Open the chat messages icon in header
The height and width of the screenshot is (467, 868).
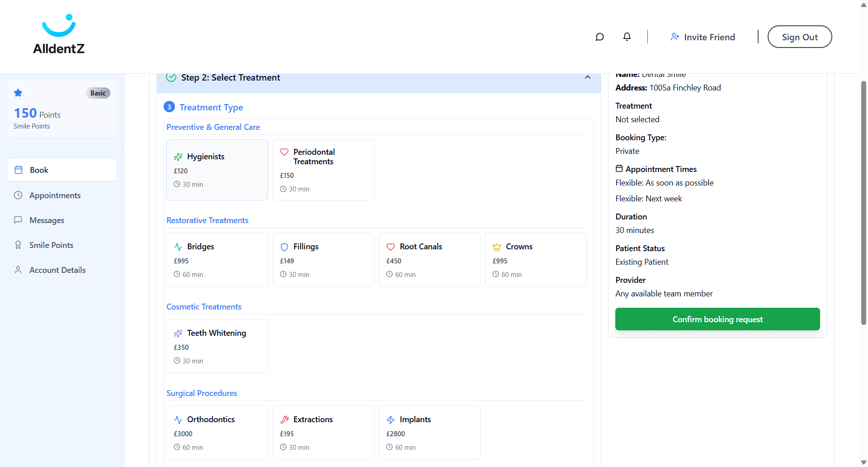(x=599, y=37)
